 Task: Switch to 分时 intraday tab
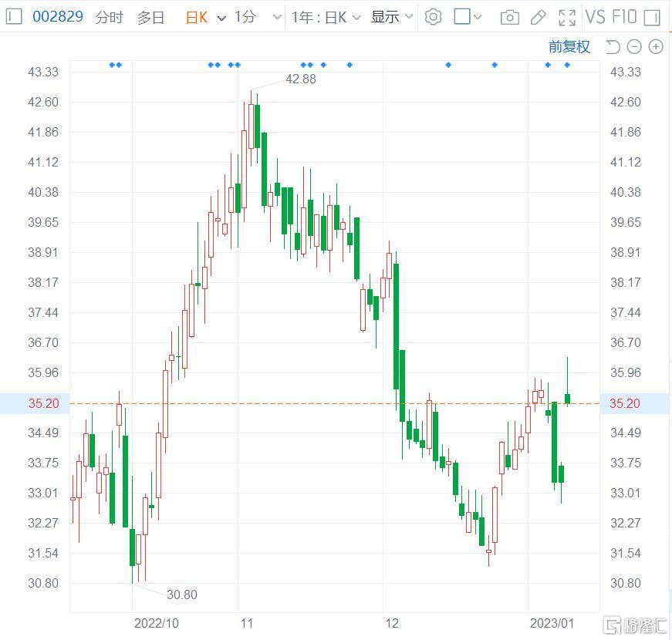point(110,17)
